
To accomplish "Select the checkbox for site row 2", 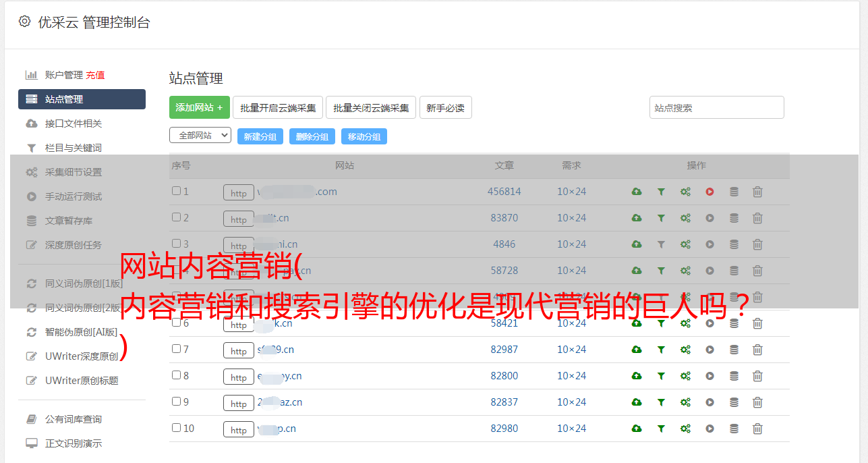I will click(176, 217).
